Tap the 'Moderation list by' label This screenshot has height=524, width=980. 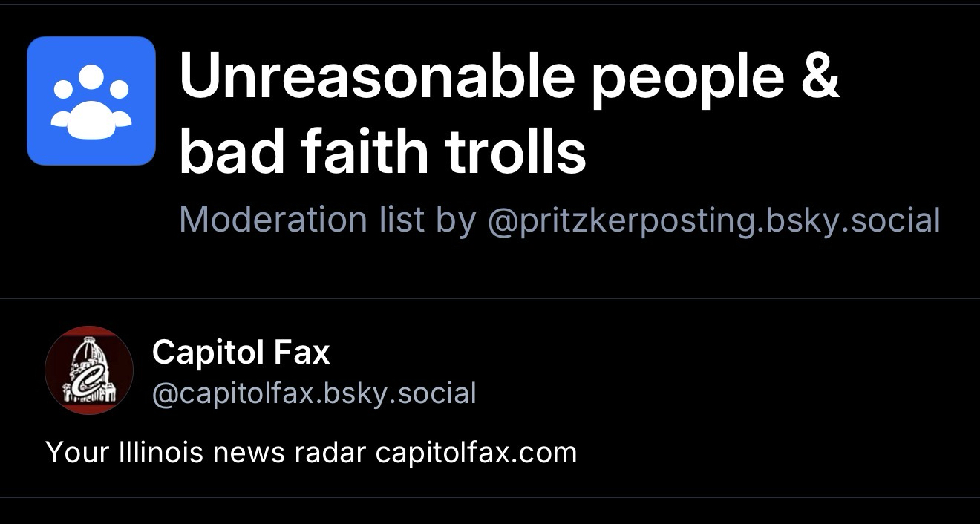click(x=327, y=220)
